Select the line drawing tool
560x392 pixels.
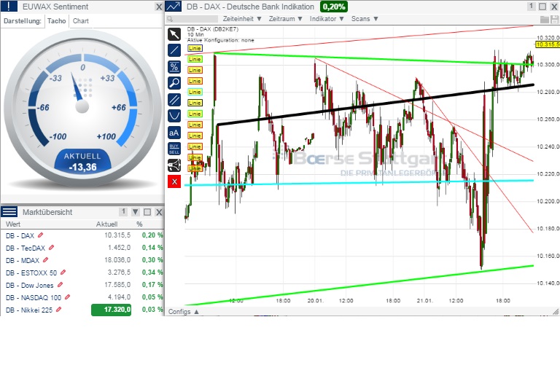pos(174,50)
